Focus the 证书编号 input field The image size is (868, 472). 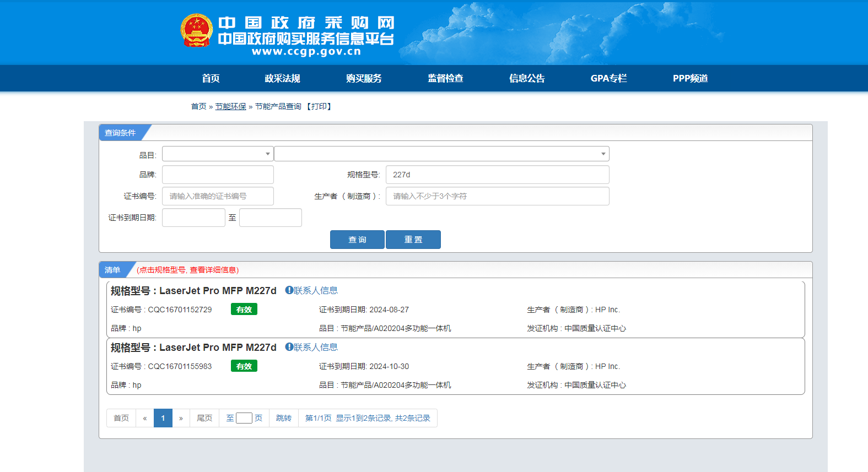coord(218,196)
